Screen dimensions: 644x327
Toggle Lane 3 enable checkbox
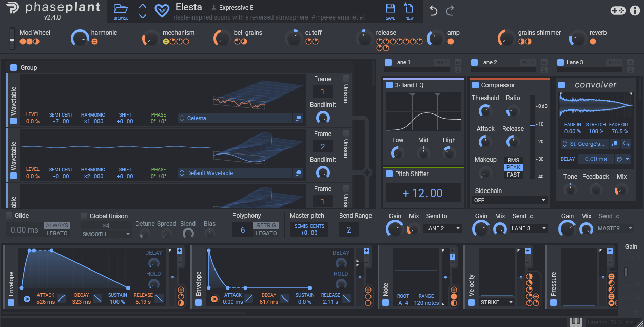pyautogui.click(x=560, y=62)
